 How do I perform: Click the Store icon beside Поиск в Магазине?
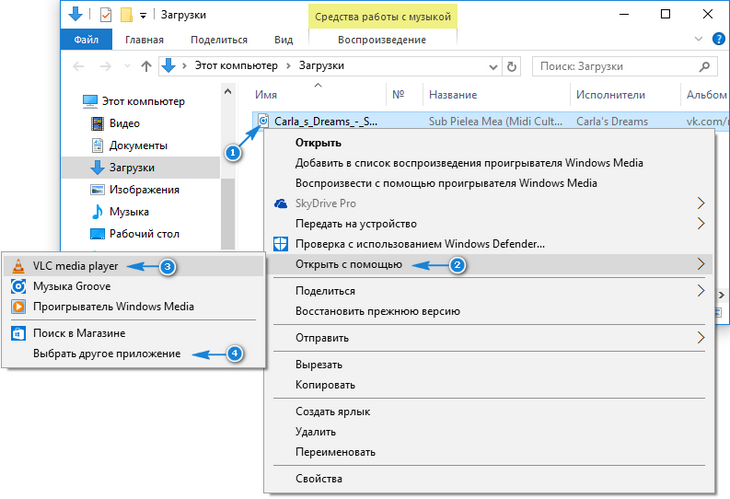point(17,332)
